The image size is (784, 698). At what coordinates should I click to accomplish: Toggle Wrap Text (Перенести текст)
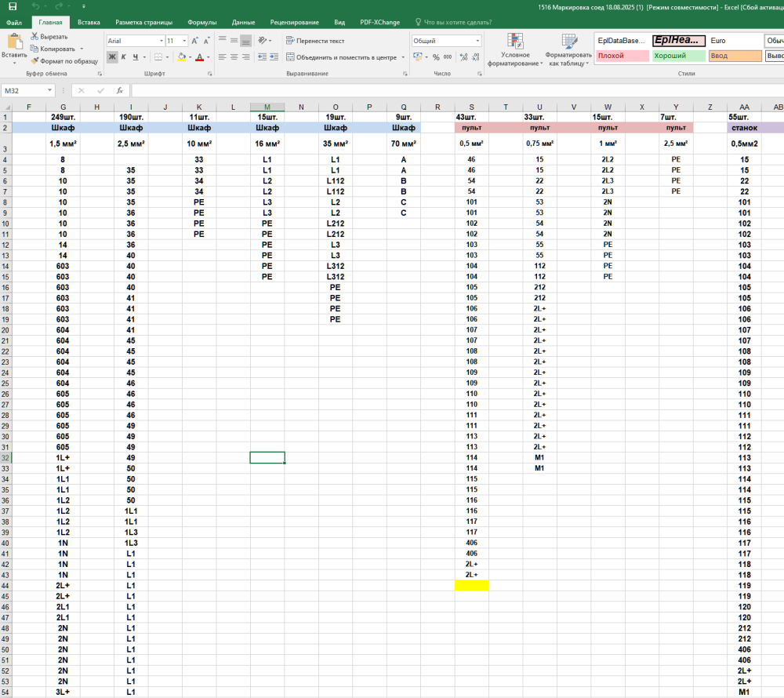point(315,40)
